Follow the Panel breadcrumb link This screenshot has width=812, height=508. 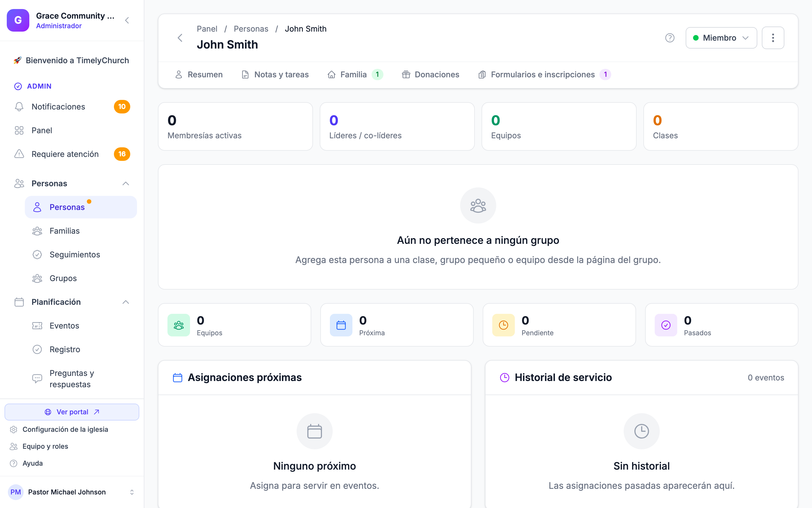point(207,29)
